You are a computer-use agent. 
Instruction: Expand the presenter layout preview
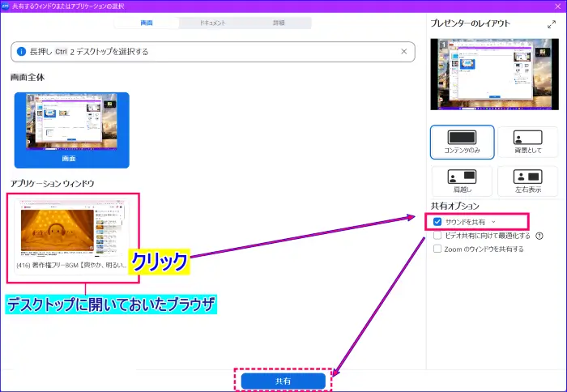[x=552, y=24]
